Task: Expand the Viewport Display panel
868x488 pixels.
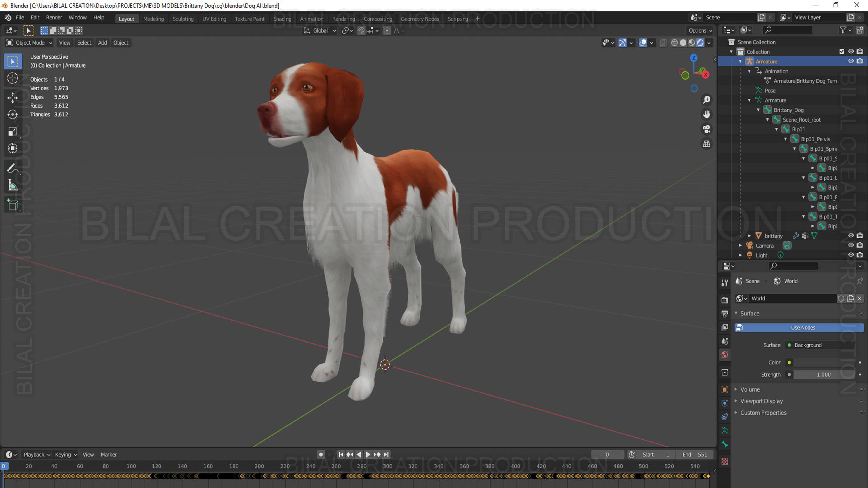Action: point(761,401)
